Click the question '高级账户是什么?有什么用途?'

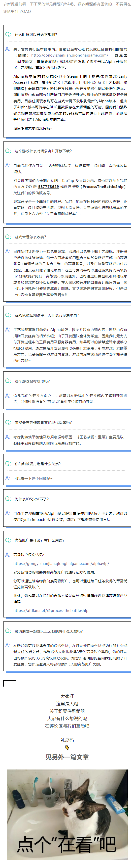pos(40,540)
